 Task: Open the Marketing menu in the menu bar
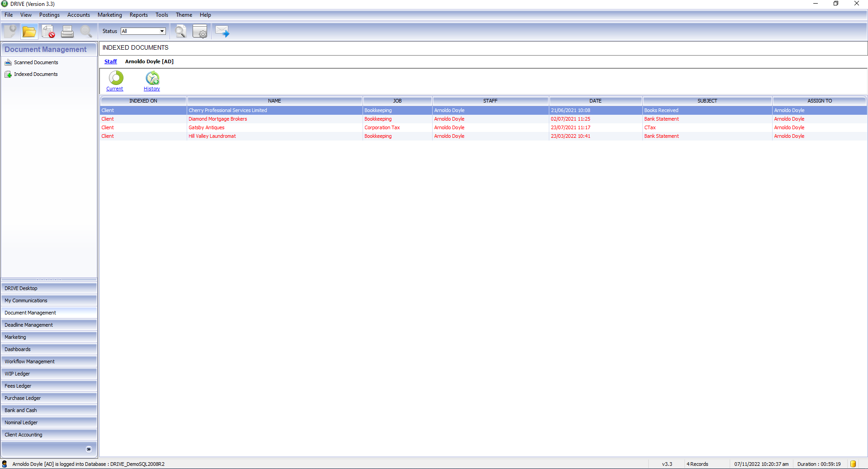pyautogui.click(x=110, y=15)
